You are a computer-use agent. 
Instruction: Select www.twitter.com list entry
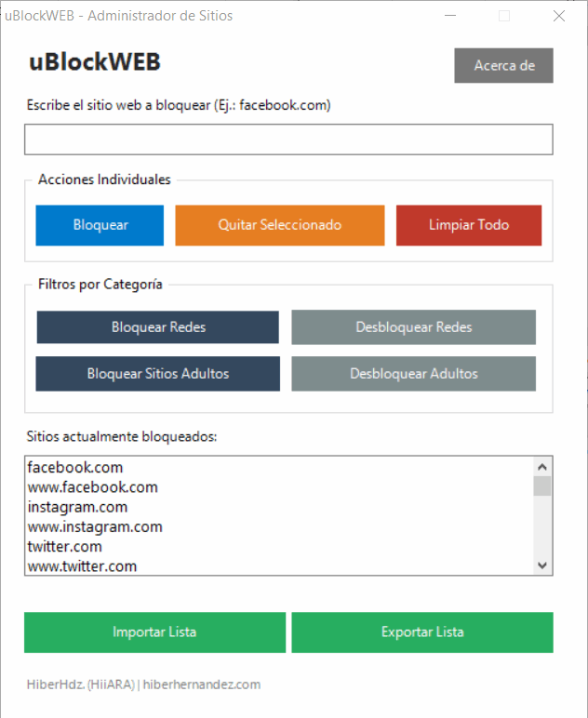click(82, 566)
